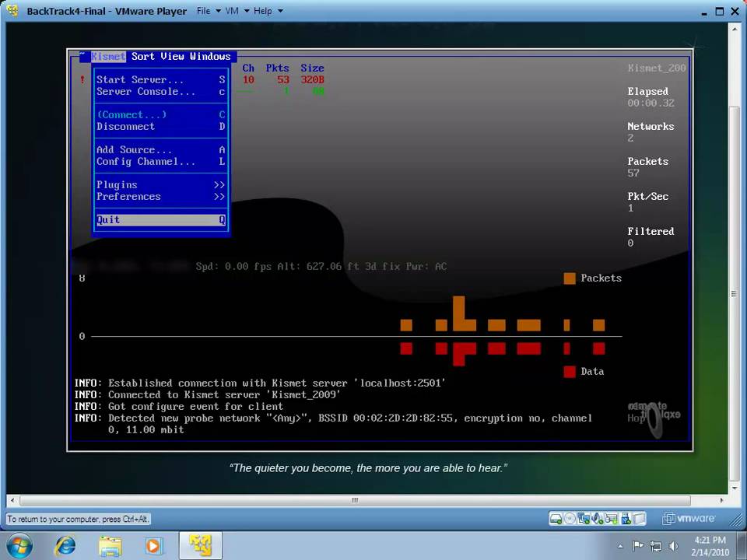This screenshot has width=747, height=560.
Task: Click the VMware Player taskbar button
Action: [201, 546]
